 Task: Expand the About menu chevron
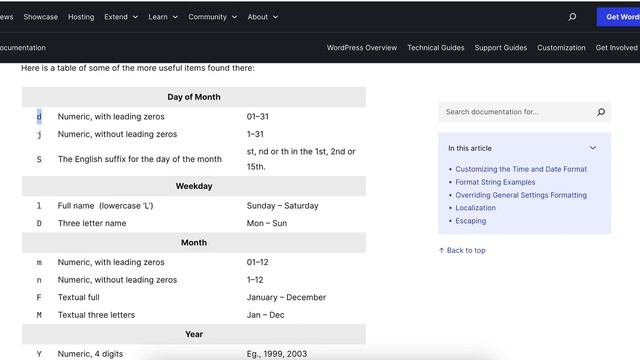(276, 17)
